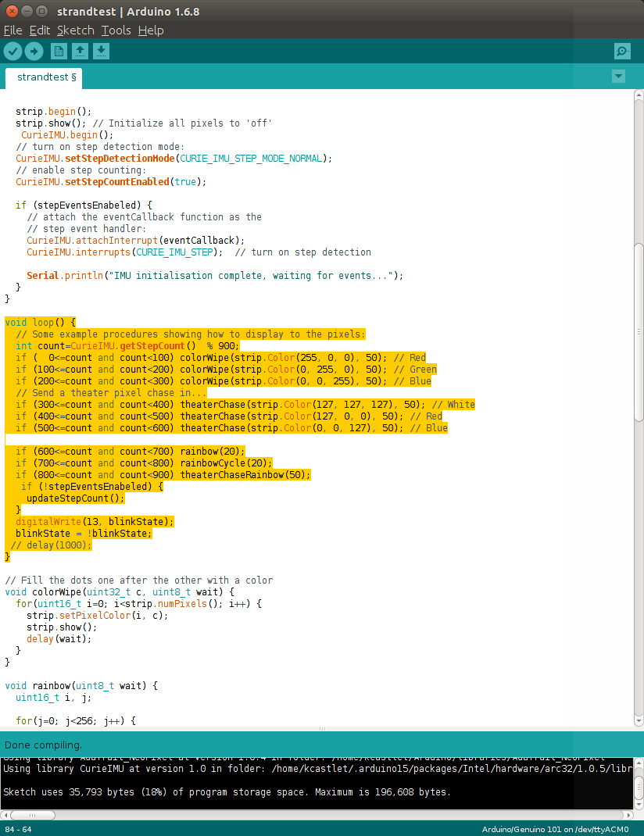This screenshot has height=836, width=644.
Task: Open a sketch with the Open icon
Action: [80, 50]
